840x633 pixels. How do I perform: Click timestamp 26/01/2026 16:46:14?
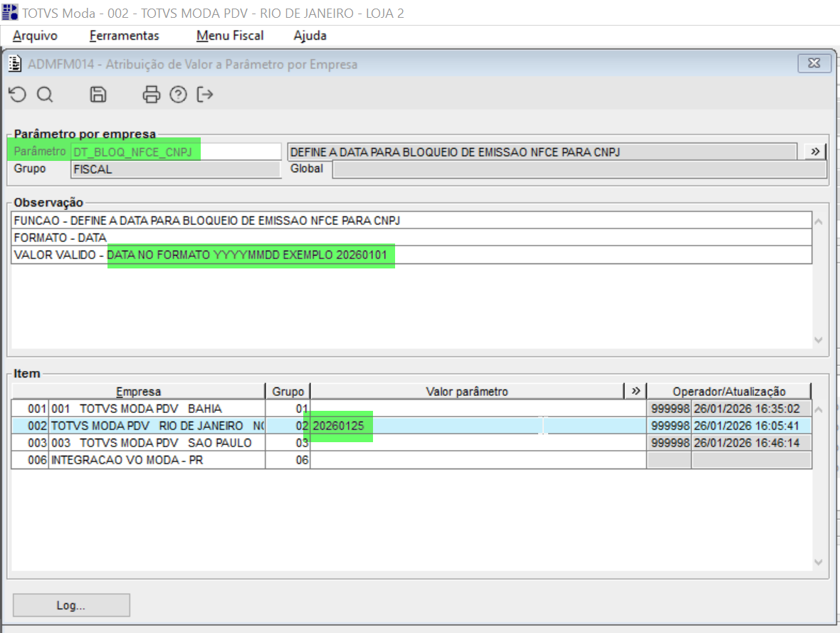tap(751, 443)
